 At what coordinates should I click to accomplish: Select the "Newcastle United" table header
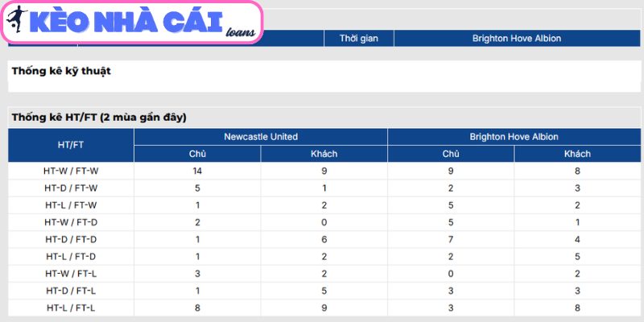pos(261,137)
